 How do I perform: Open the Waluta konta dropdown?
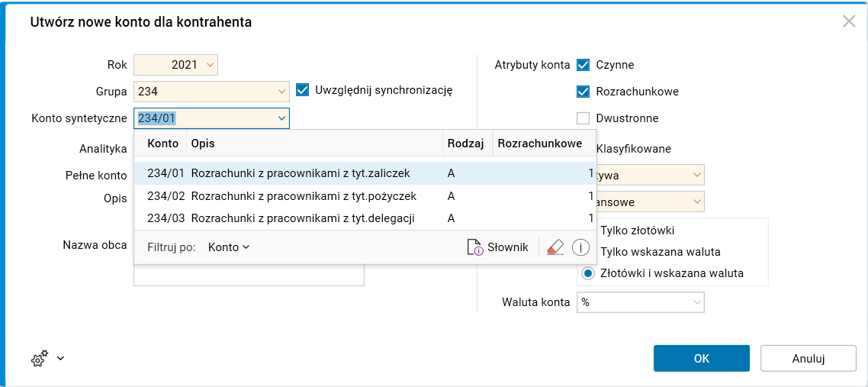click(696, 302)
